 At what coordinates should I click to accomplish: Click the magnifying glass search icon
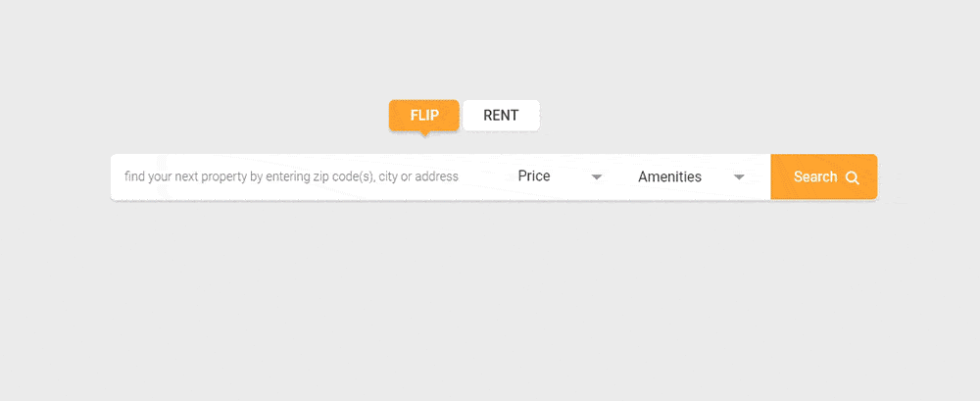[x=852, y=177]
